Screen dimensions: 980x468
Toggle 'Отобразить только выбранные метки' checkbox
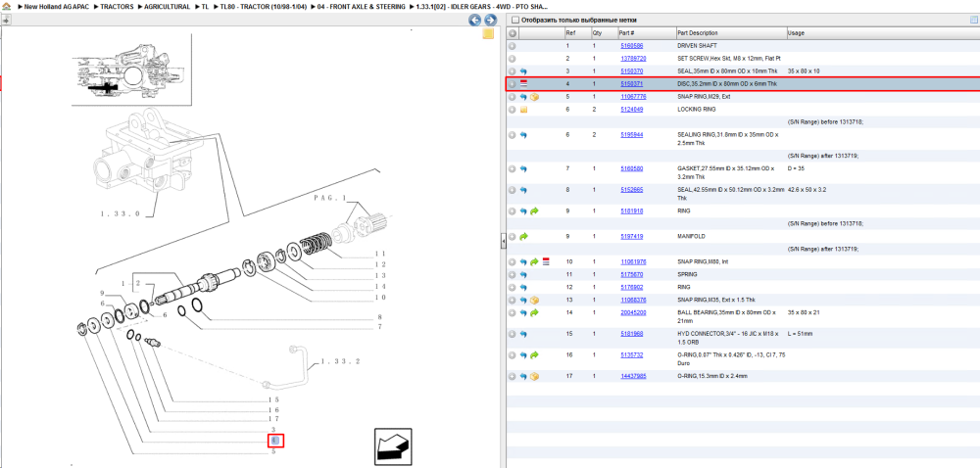[515, 20]
